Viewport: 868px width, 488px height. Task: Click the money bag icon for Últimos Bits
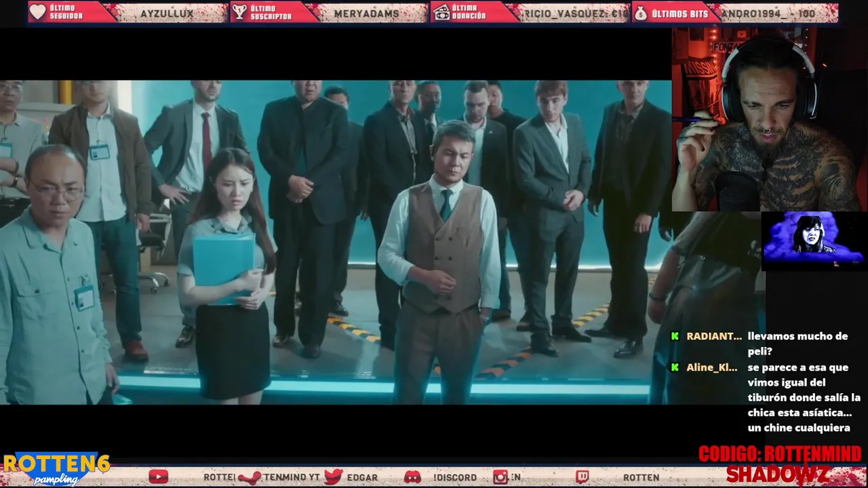[641, 12]
